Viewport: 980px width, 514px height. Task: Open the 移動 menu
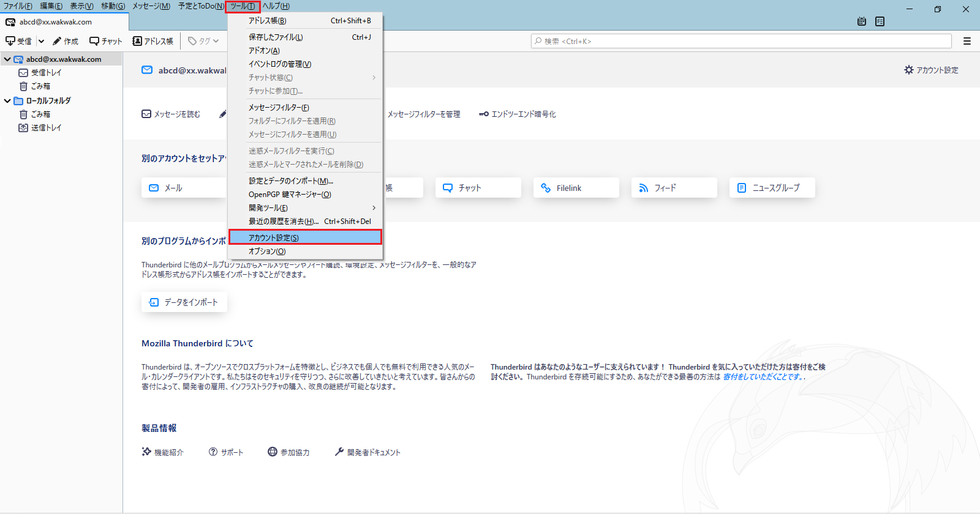[113, 6]
